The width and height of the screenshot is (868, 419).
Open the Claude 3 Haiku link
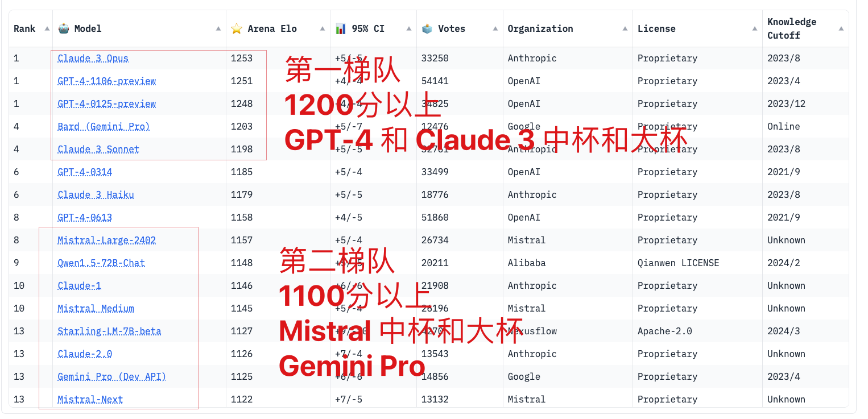tap(96, 194)
